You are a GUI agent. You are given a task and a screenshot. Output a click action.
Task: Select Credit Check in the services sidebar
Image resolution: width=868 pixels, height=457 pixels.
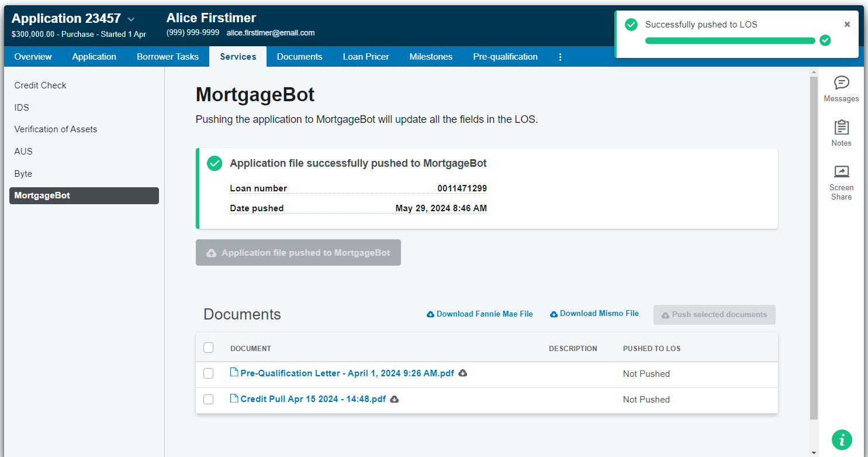coord(40,85)
